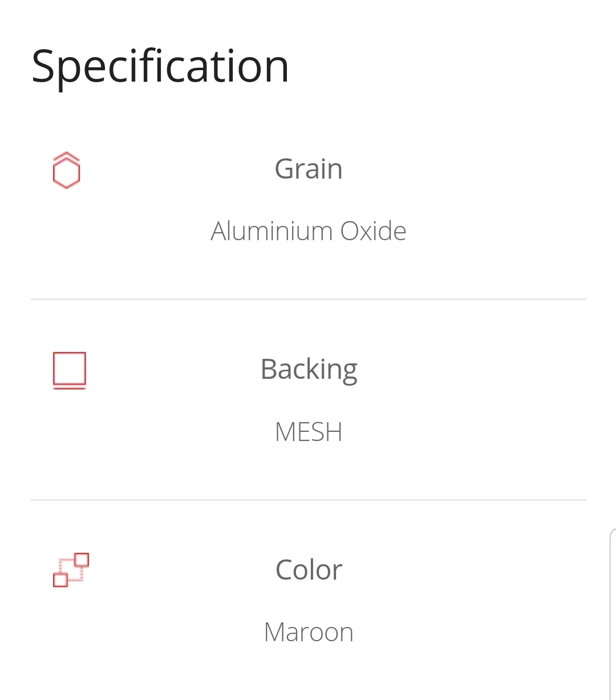
Task: Tap the Grain label
Action: [x=309, y=169]
